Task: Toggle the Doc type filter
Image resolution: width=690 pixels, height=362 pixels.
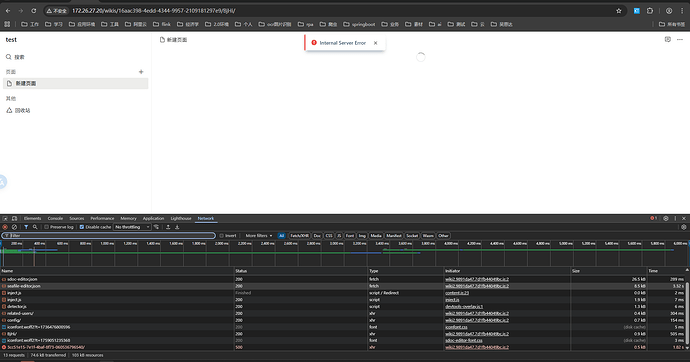Action: pos(317,236)
